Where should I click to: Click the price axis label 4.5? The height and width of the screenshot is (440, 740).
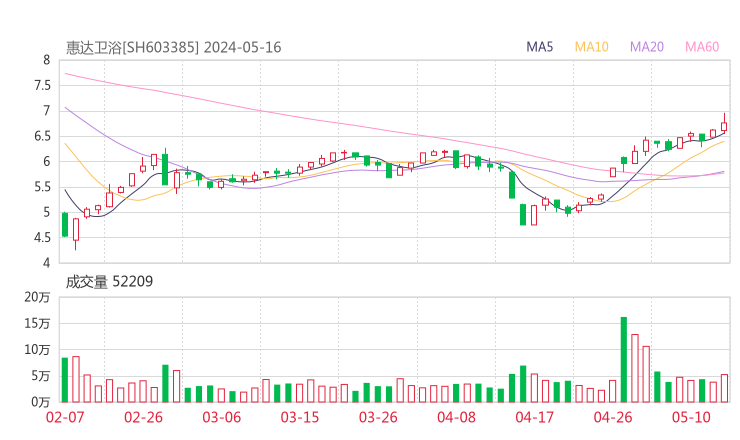point(42,237)
